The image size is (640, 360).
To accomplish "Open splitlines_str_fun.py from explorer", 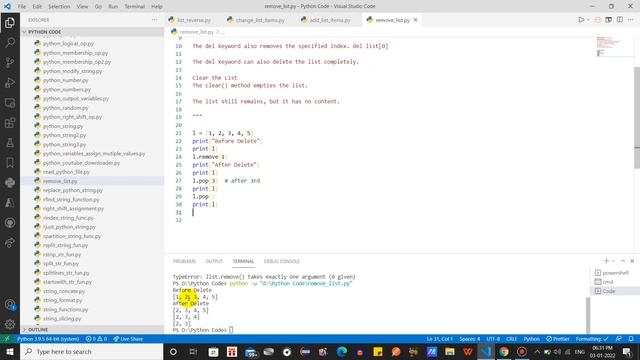I will click(66, 273).
